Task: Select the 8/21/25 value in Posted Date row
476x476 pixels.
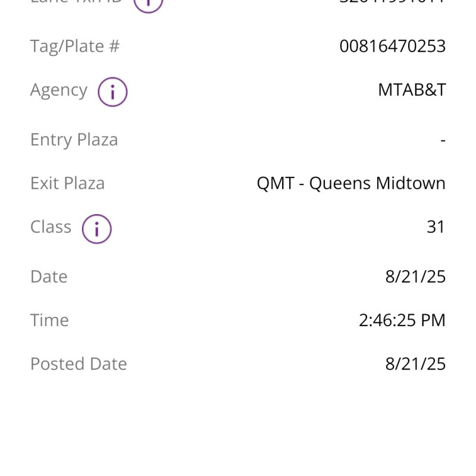Action: pyautogui.click(x=415, y=364)
